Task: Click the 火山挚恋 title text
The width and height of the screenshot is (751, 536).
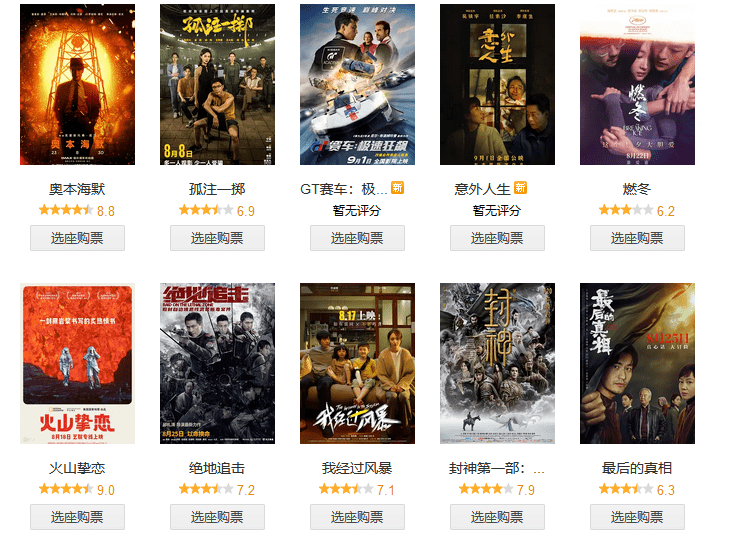Action: coord(77,468)
